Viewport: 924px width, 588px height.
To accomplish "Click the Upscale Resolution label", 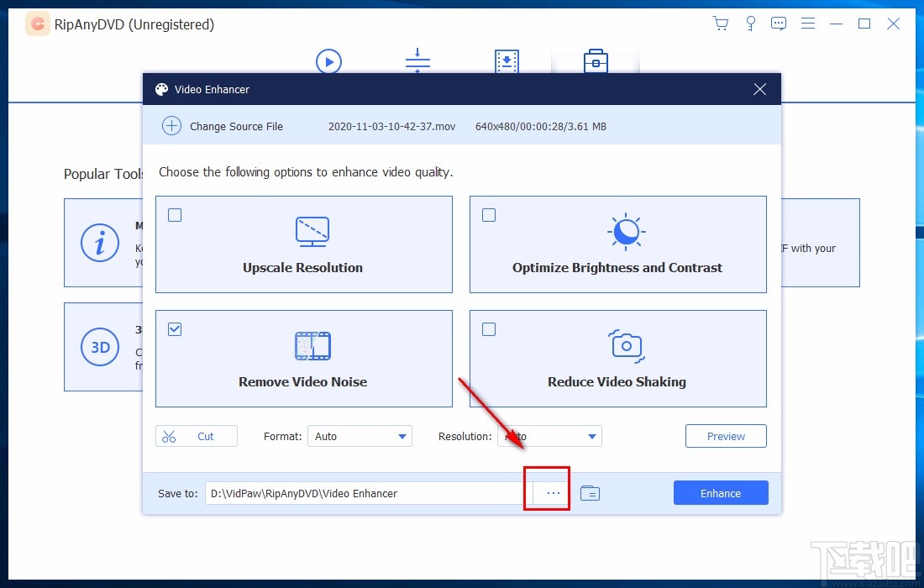I will tap(303, 267).
